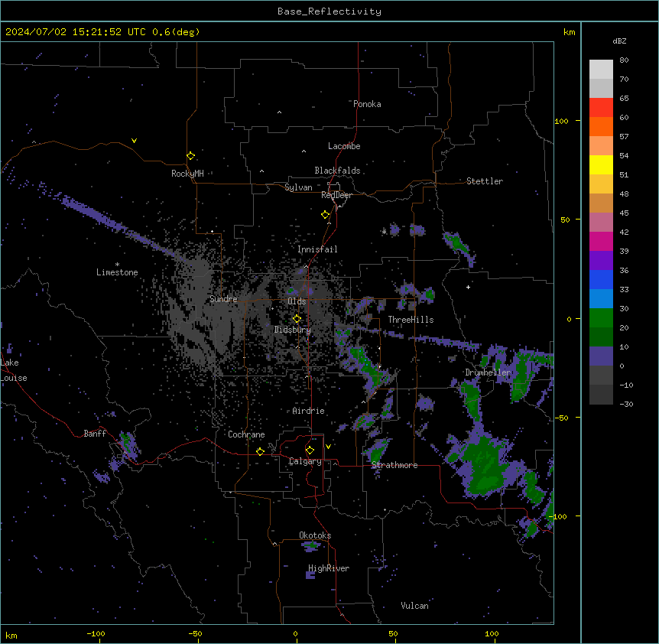Click the Drumheller label
659x644 pixels.
(488, 372)
